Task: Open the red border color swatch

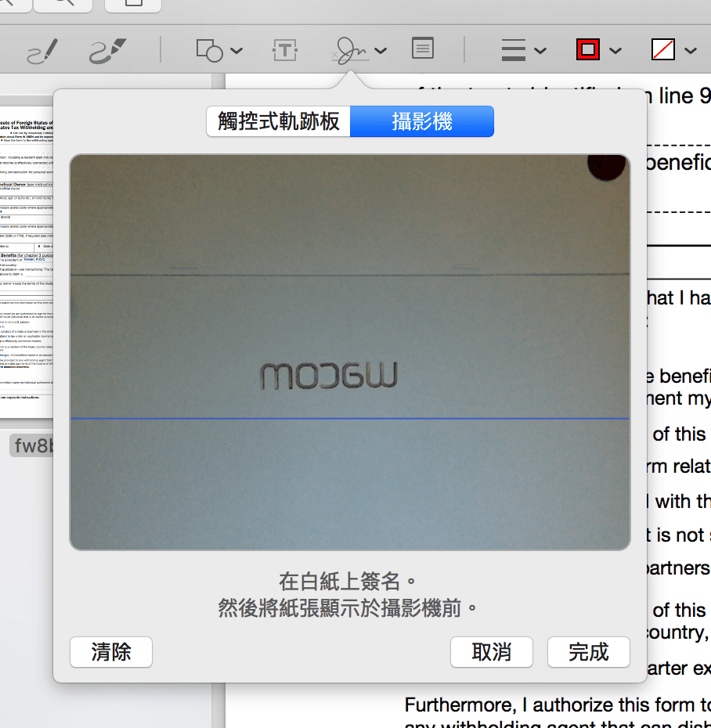Action: click(x=588, y=49)
